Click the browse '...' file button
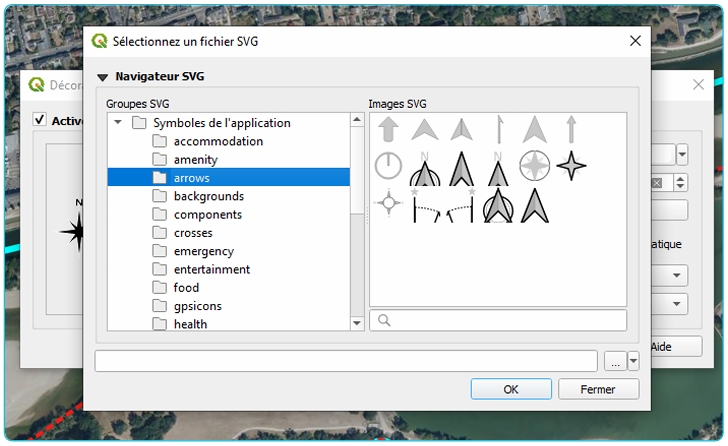The width and height of the screenshot is (728, 446). 615,362
